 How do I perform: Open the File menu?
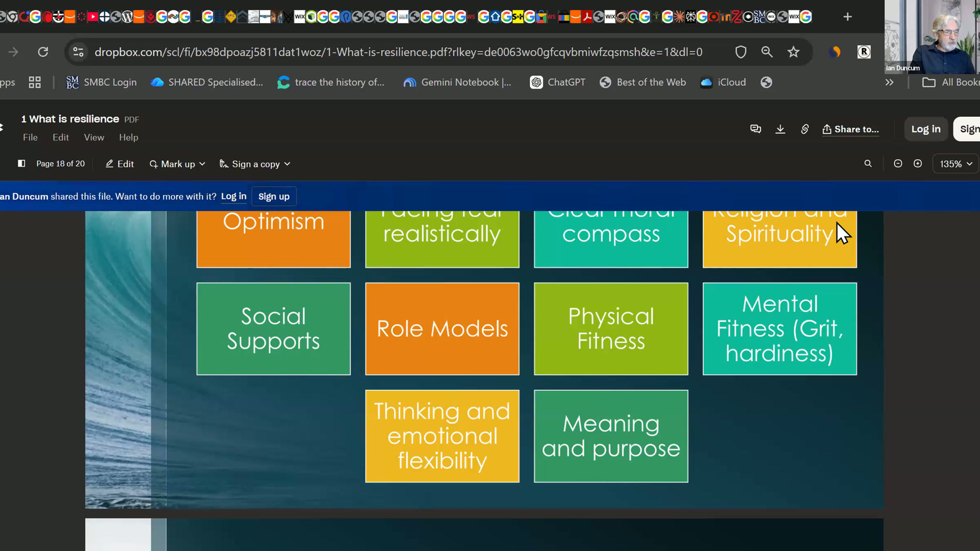pyautogui.click(x=30, y=137)
